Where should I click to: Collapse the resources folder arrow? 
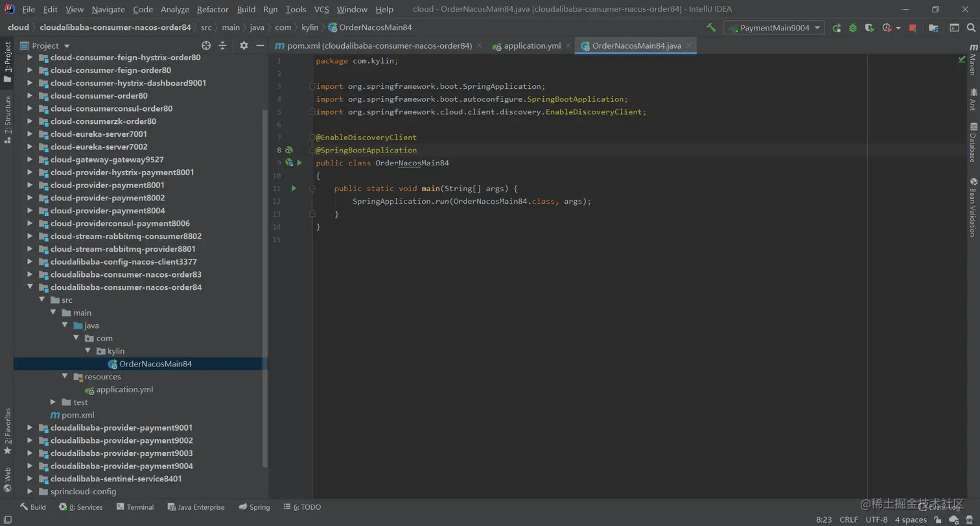pos(65,376)
